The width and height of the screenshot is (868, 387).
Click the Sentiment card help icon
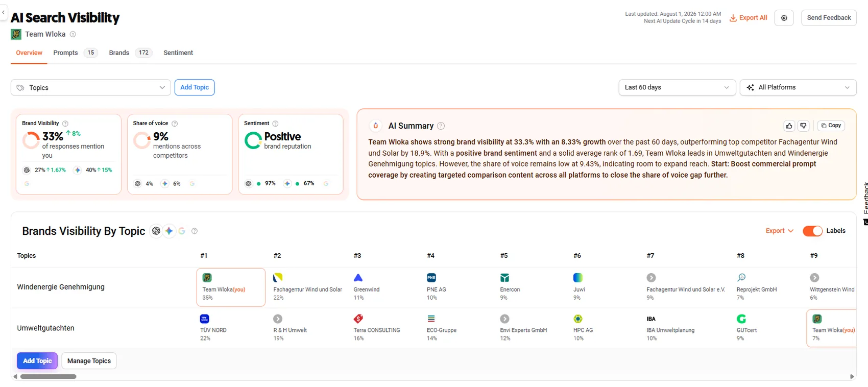(x=275, y=124)
